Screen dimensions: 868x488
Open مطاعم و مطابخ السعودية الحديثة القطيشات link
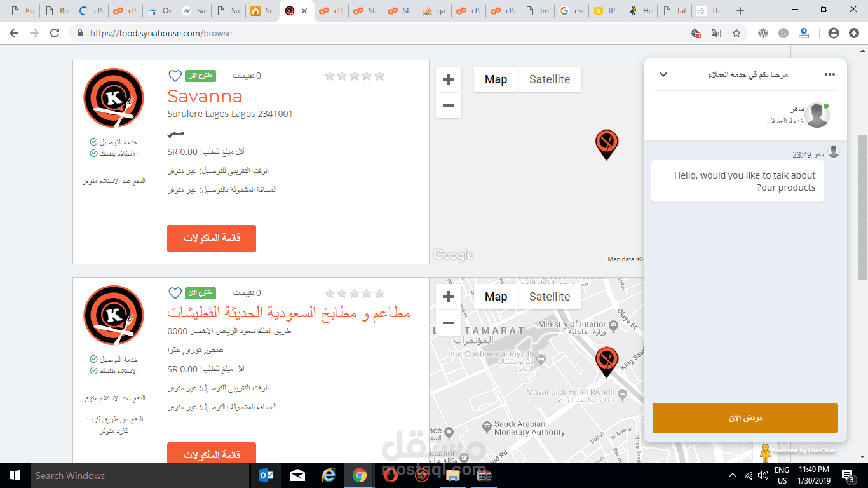289,313
